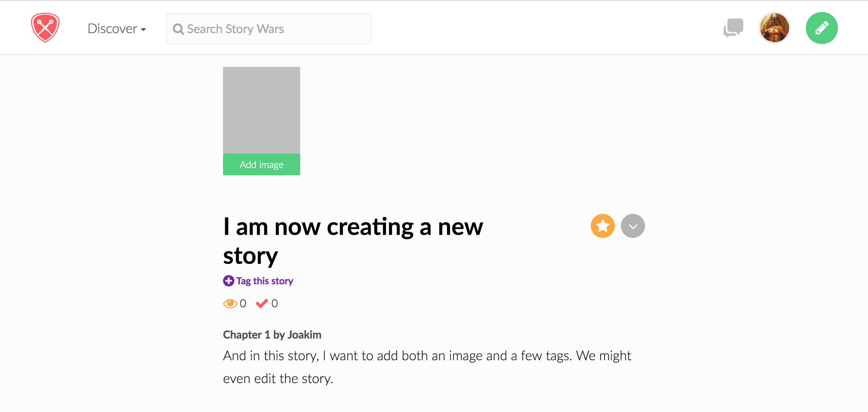
Task: Open the chat messages icon
Action: click(733, 28)
